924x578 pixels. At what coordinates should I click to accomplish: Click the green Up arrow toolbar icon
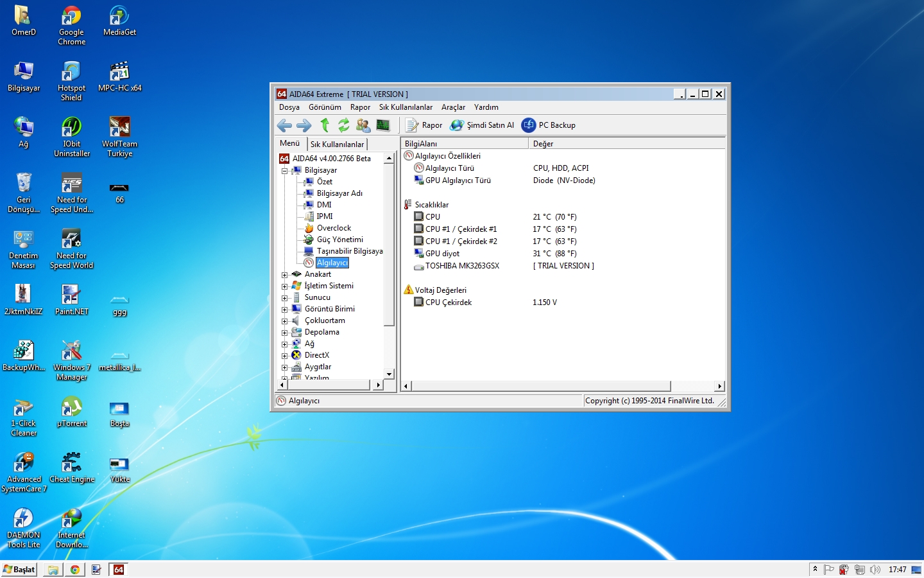click(325, 125)
